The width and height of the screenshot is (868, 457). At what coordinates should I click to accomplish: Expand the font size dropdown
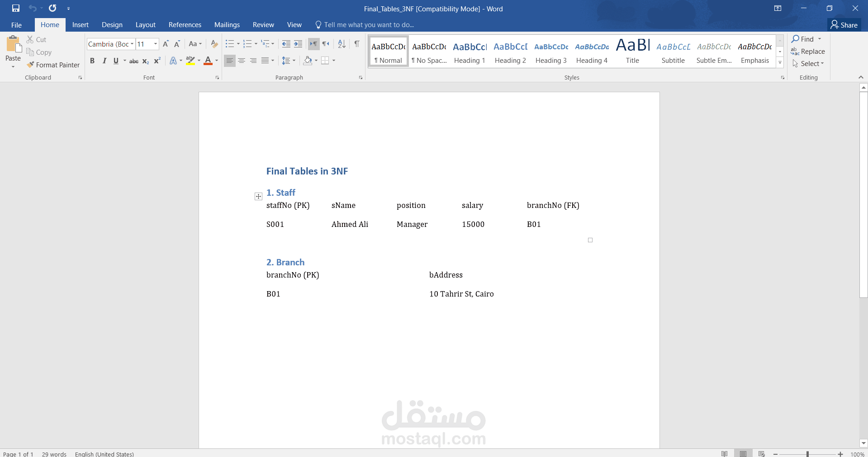pyautogui.click(x=156, y=44)
